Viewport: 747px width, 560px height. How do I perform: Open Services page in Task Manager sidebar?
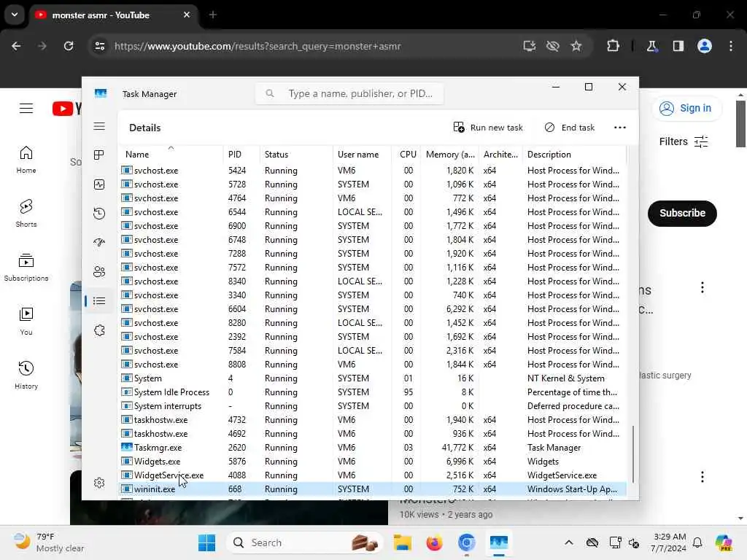point(99,330)
